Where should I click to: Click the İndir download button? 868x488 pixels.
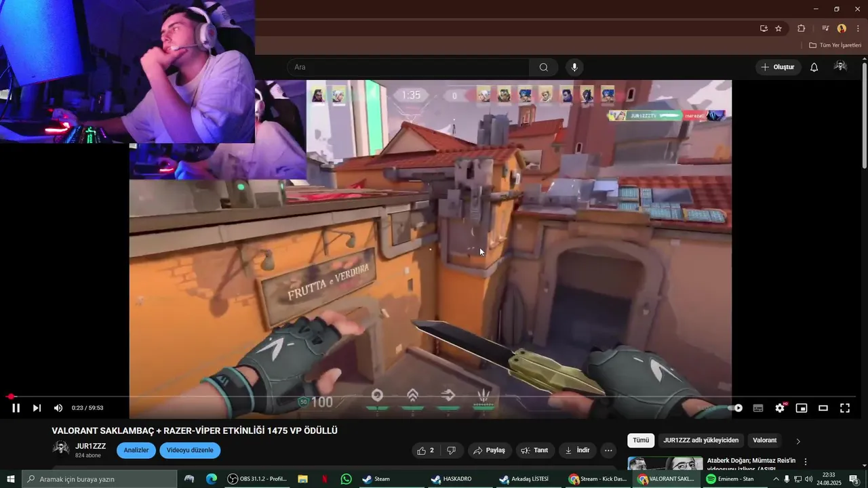(x=577, y=450)
